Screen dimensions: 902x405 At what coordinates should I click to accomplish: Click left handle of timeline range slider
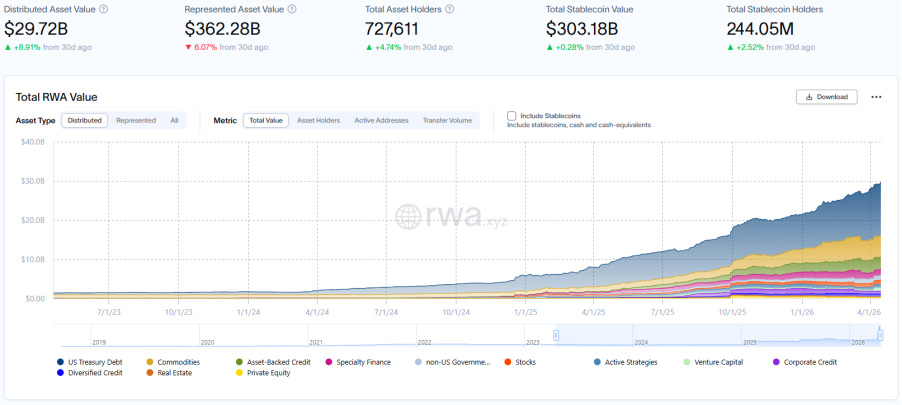pos(556,335)
